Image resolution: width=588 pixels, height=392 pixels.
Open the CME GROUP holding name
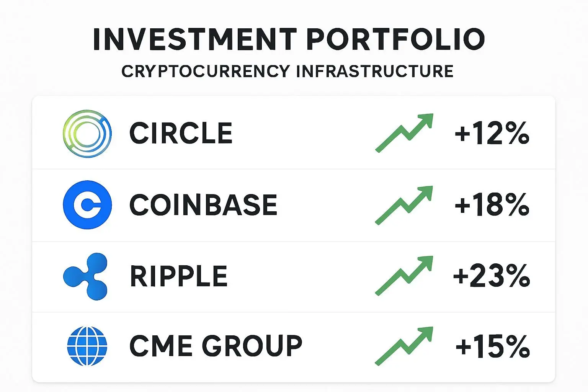(x=216, y=346)
